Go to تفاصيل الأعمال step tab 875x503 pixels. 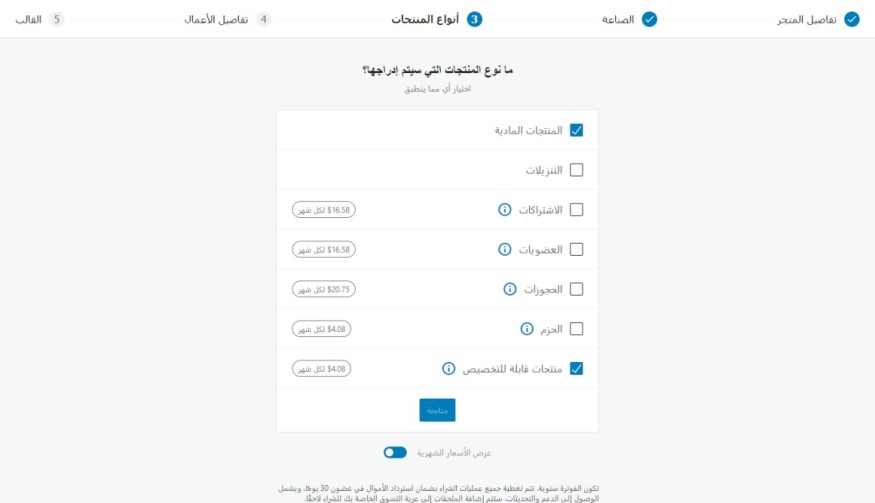tap(216, 19)
